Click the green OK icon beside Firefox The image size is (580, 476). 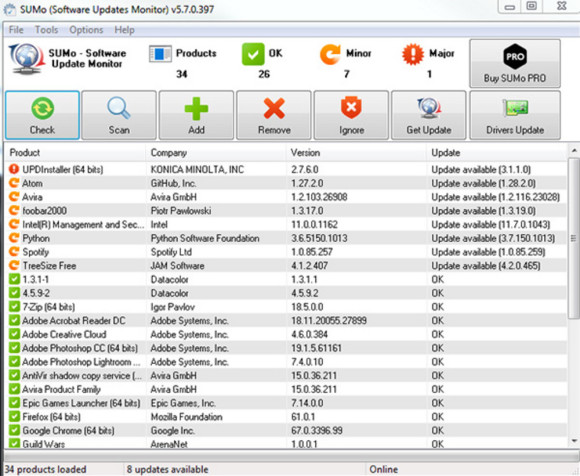pyautogui.click(x=14, y=416)
